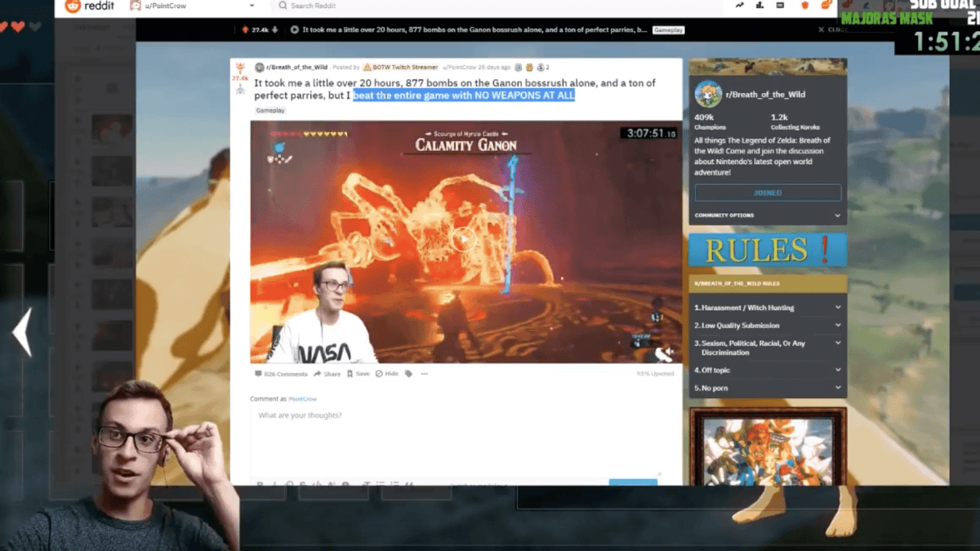Click the sidebar community Link avatar
The height and width of the screenshot is (551, 980).
(x=708, y=95)
